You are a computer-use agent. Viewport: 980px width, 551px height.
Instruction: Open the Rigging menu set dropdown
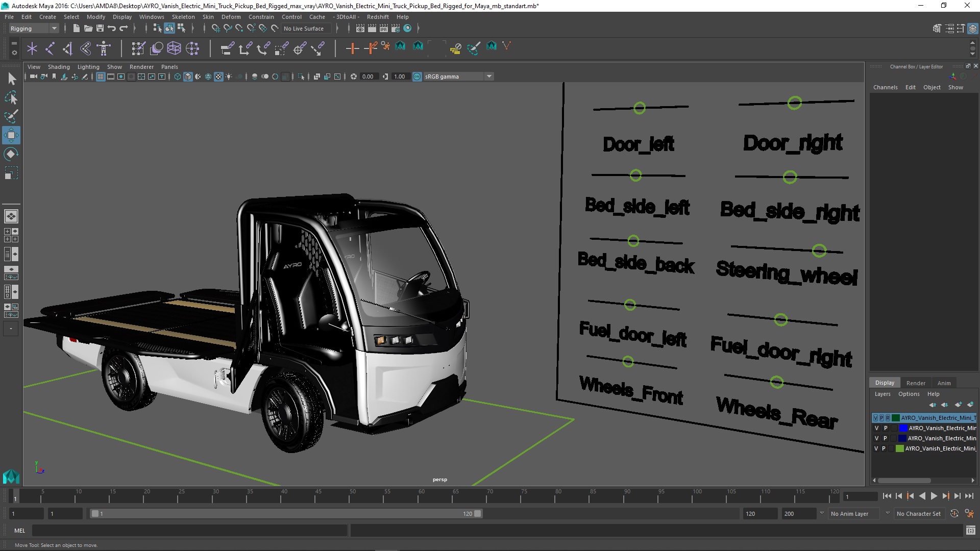tap(34, 29)
